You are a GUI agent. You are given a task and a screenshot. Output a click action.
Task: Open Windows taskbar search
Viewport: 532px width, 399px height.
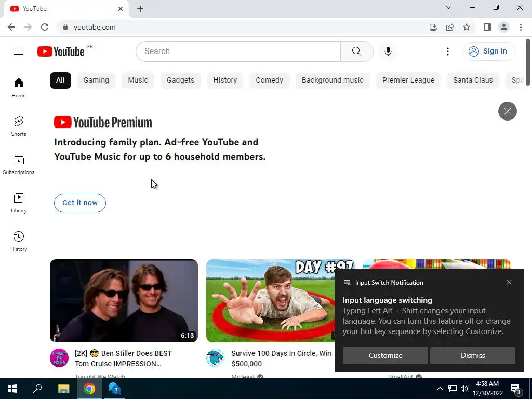[37, 389]
